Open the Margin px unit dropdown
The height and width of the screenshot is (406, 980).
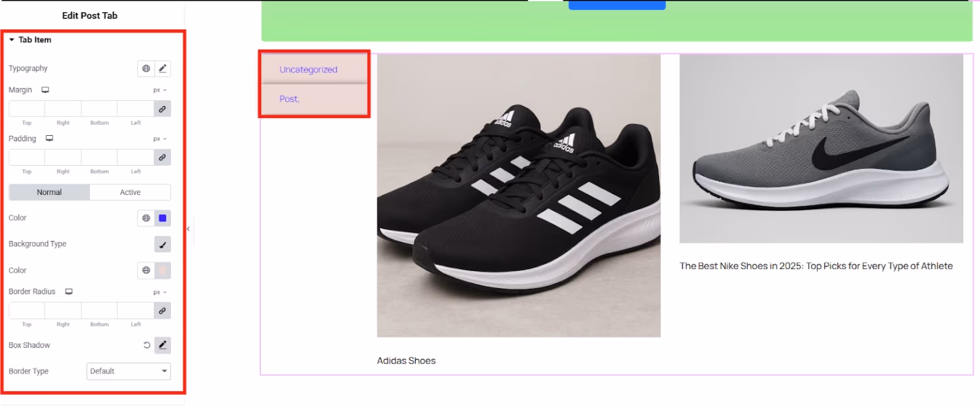pos(160,90)
